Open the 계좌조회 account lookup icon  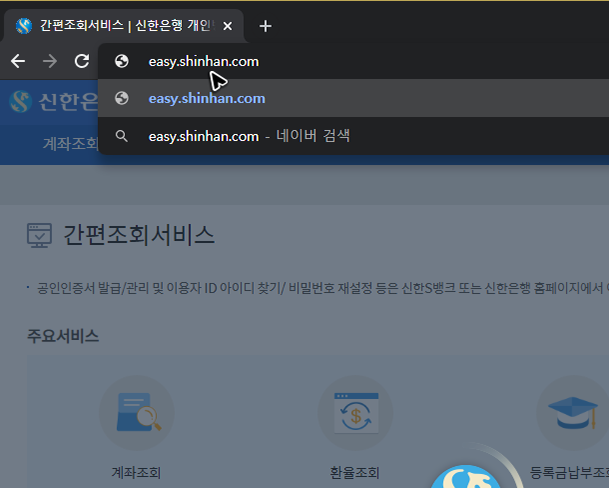[137, 413]
